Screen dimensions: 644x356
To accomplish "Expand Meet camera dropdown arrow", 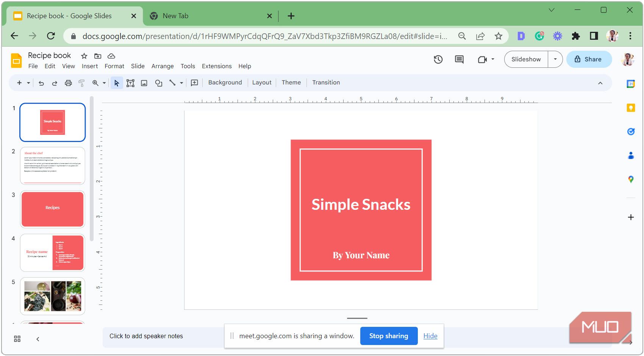I will pyautogui.click(x=493, y=59).
